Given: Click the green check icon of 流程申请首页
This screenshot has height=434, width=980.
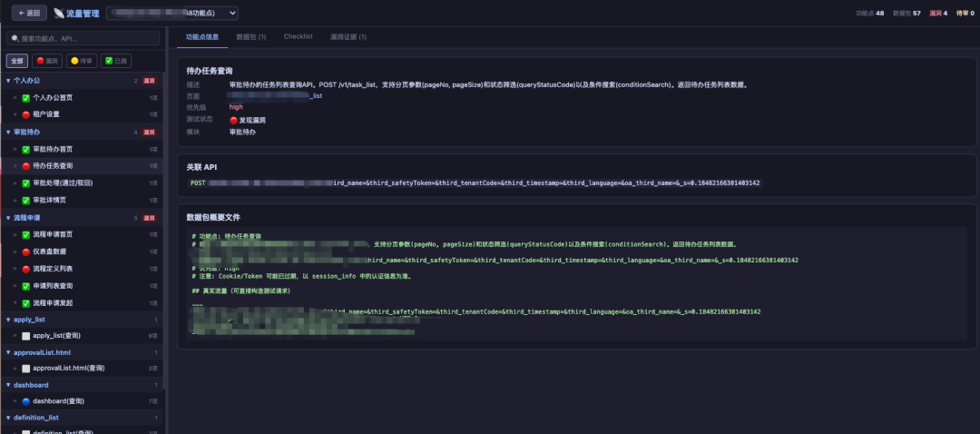Looking at the screenshot, I should click(25, 234).
